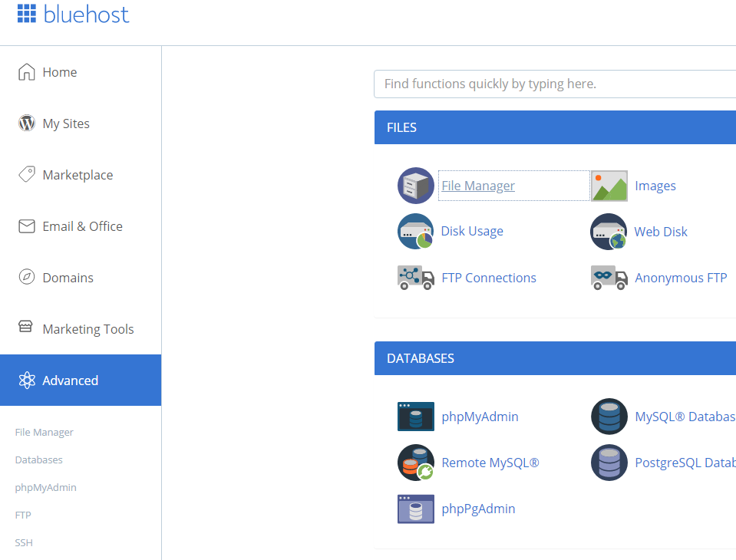This screenshot has width=736, height=560.
Task: Click the WordPress icon beside My Sites
Action: (27, 124)
